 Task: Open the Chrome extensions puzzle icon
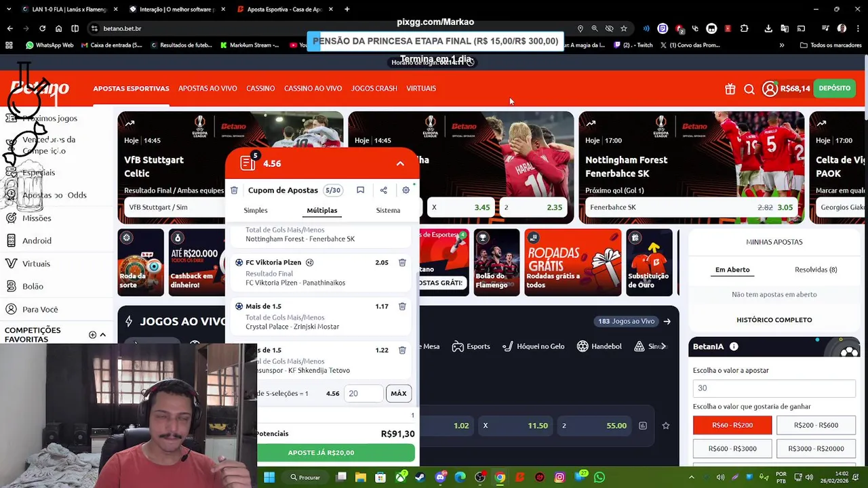pyautogui.click(x=744, y=28)
